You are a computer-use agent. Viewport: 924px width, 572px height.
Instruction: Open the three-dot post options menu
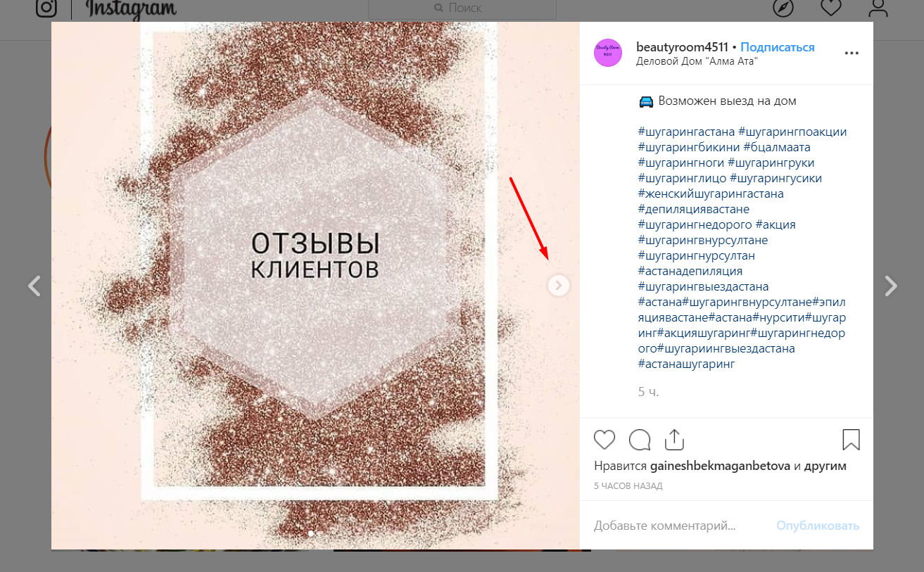click(x=852, y=53)
